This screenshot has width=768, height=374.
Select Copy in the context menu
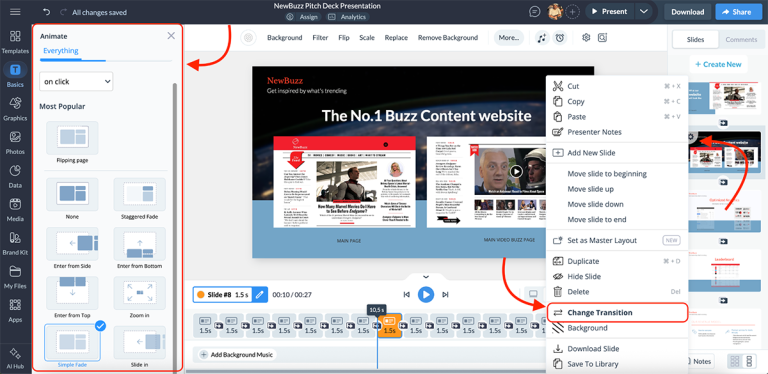click(x=617, y=101)
